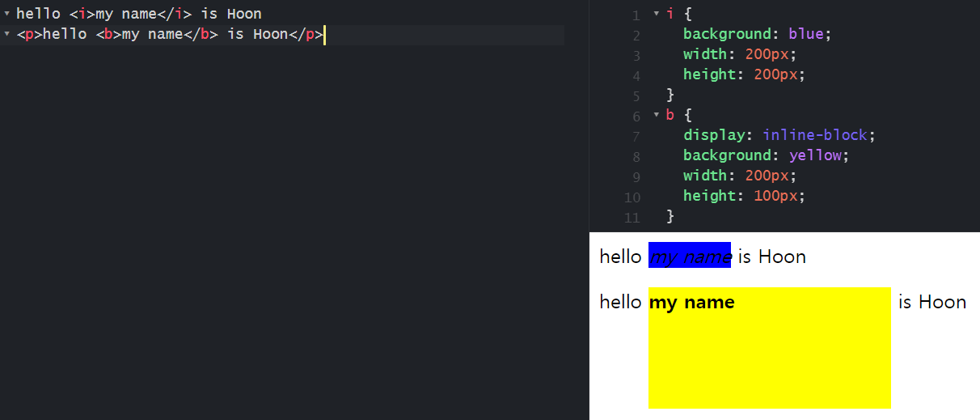Collapse the 'i {' CSS rule fold arrow
The width and height of the screenshot is (980, 420).
[657, 14]
